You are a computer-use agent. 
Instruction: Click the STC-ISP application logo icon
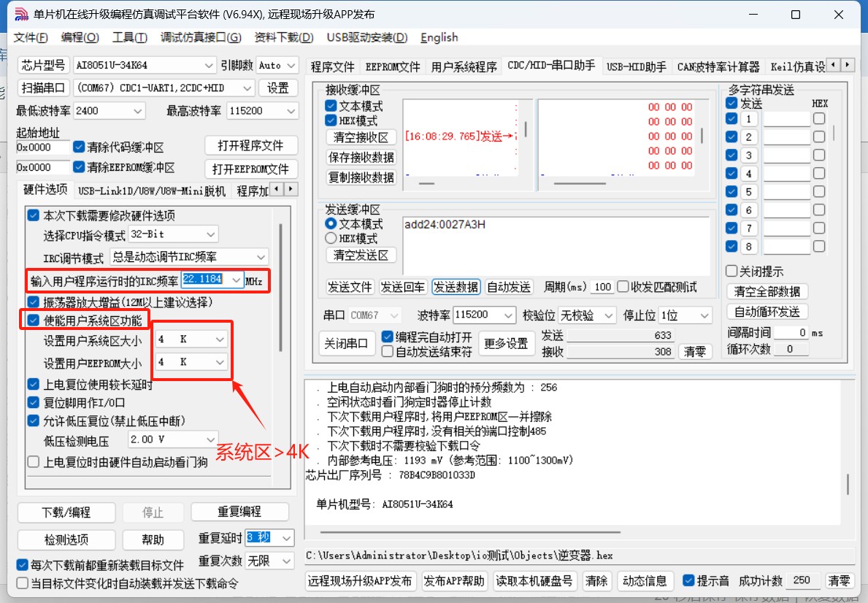(x=21, y=14)
